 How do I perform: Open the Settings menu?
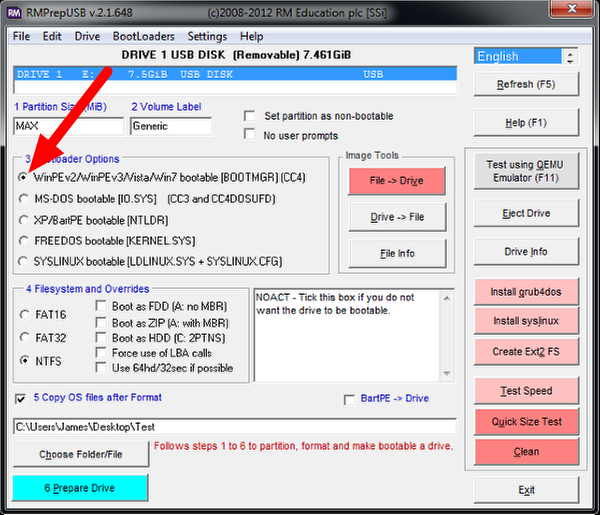pyautogui.click(x=207, y=36)
